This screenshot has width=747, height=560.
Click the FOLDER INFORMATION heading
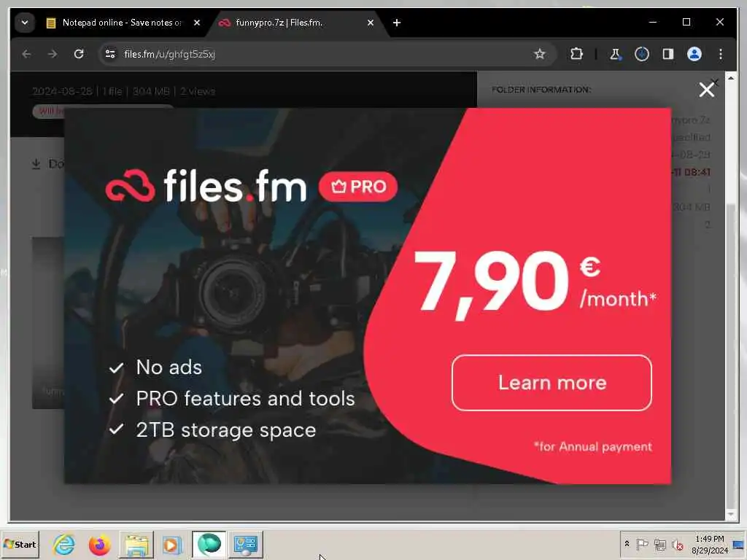click(x=541, y=90)
